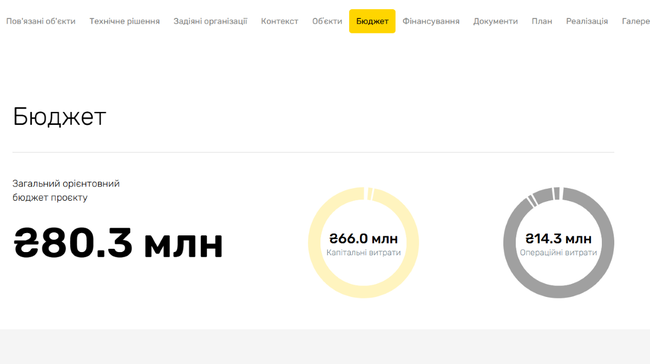Go to the Реалізація tab
This screenshot has height=364, width=650.
coord(587,21)
